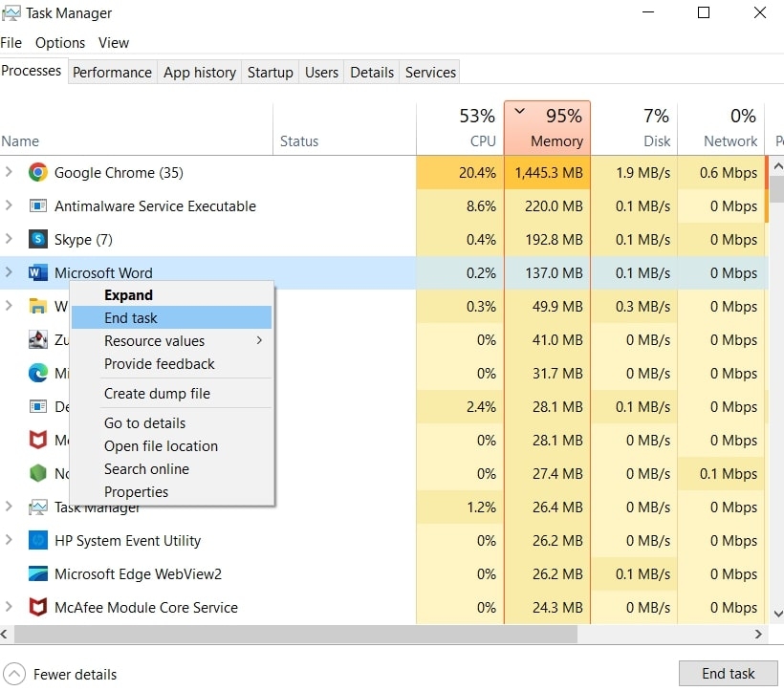Sort by the Network column header

click(x=721, y=128)
